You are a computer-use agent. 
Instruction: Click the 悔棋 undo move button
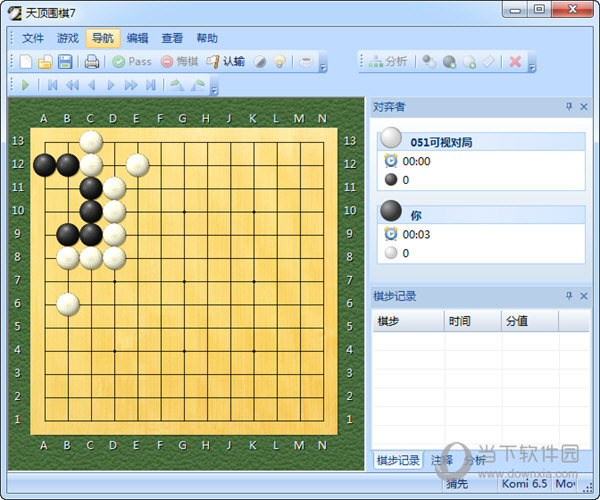pos(179,62)
